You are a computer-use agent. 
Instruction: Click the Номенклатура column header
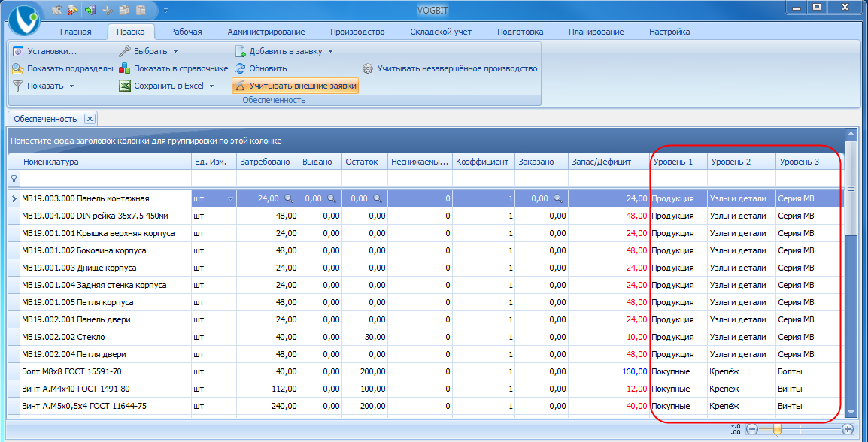(x=105, y=162)
